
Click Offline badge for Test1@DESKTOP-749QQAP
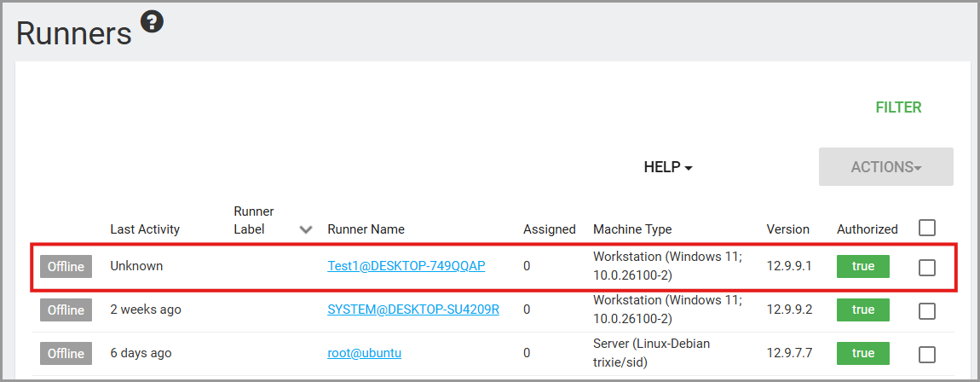(x=66, y=266)
